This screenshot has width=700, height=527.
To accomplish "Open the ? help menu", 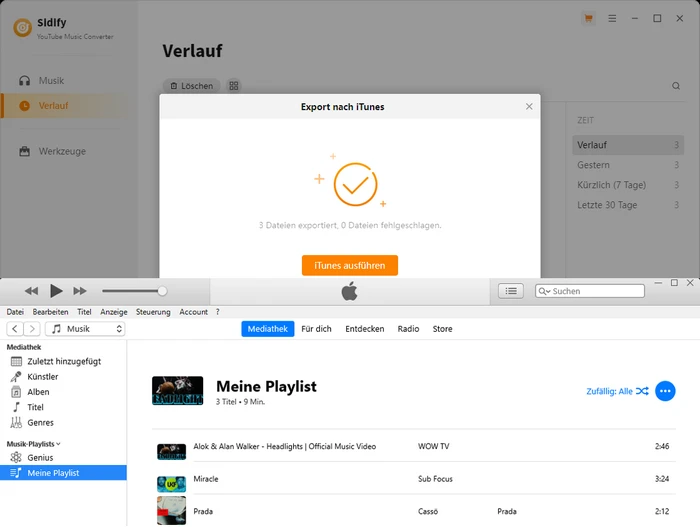I will pos(218,312).
